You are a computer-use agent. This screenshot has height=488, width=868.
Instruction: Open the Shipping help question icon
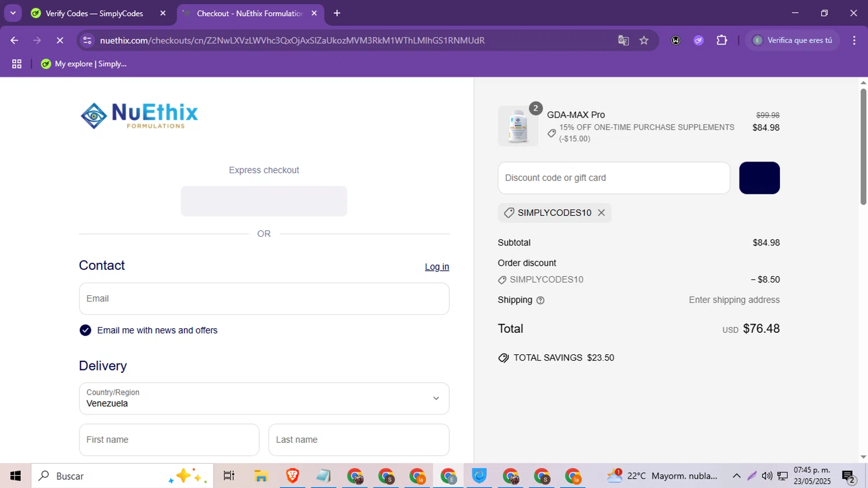[x=540, y=300]
